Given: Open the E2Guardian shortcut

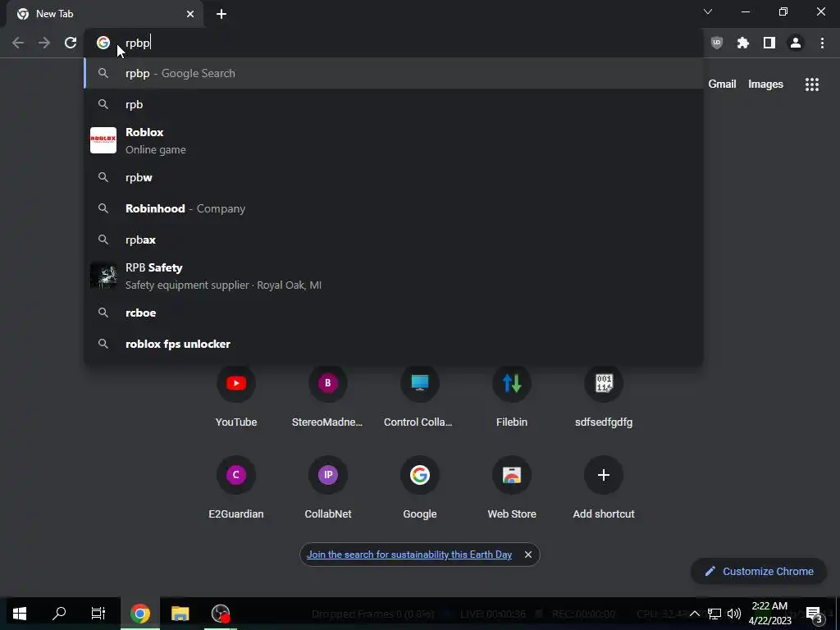Looking at the screenshot, I should tap(236, 489).
